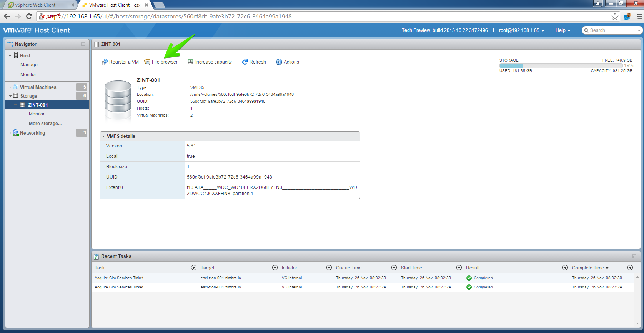Image resolution: width=644 pixels, height=333 pixels.
Task: Open a new browser tab
Action: pyautogui.click(x=159, y=5)
